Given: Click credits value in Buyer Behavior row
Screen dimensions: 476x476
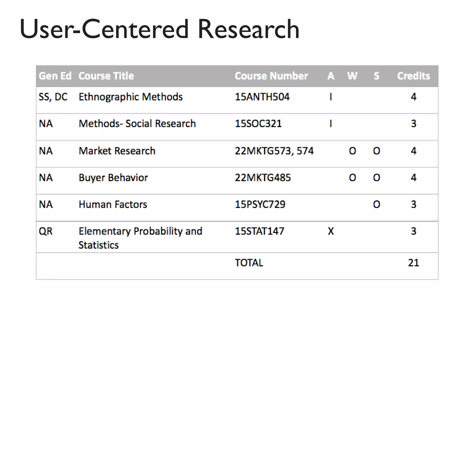Looking at the screenshot, I should [x=414, y=178].
